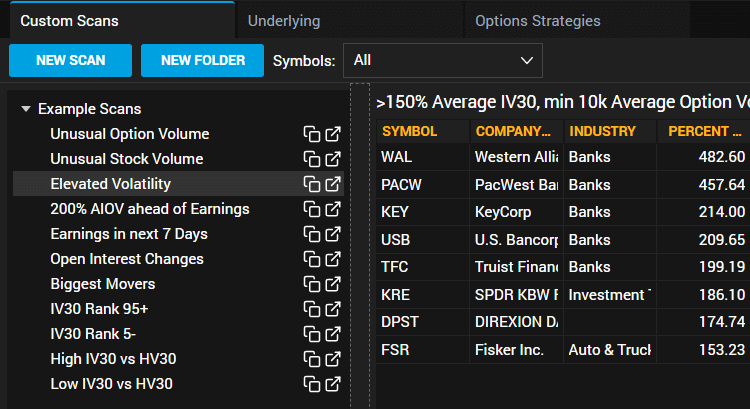750x409 pixels.
Task: Copy the Open Interest Changes scan
Action: [312, 259]
